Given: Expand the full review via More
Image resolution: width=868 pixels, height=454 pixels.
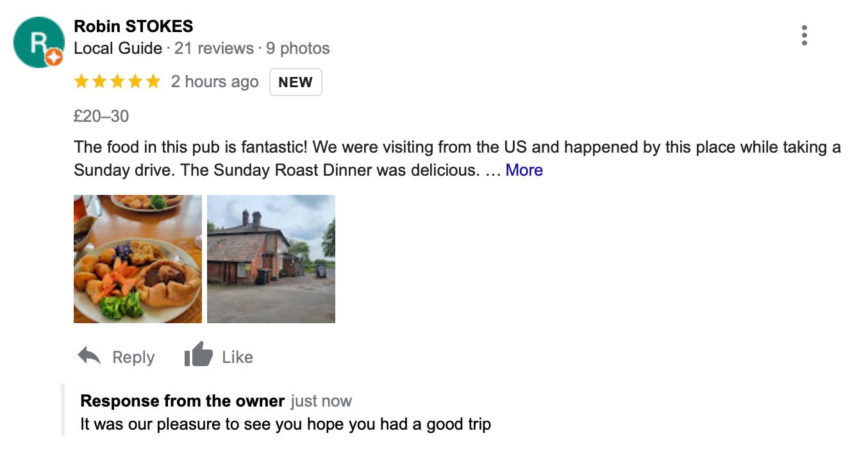Looking at the screenshot, I should (x=524, y=170).
